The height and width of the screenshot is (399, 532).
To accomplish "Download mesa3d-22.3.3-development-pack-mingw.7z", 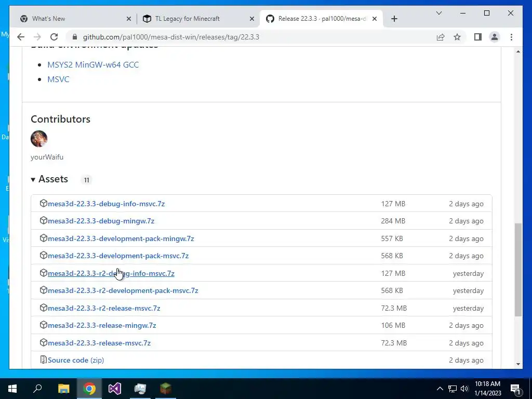I will [x=121, y=238].
